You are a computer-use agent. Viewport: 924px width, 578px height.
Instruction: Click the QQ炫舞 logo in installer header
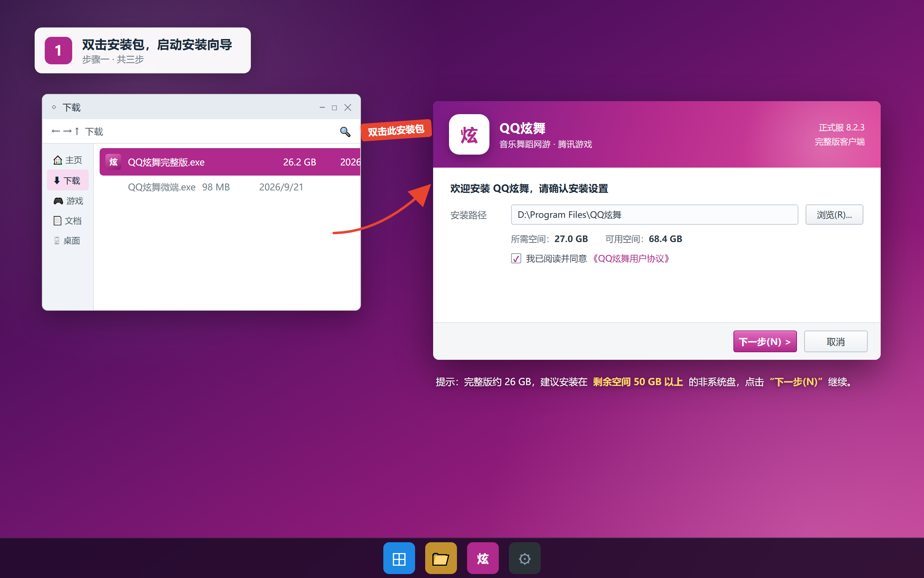coord(469,134)
